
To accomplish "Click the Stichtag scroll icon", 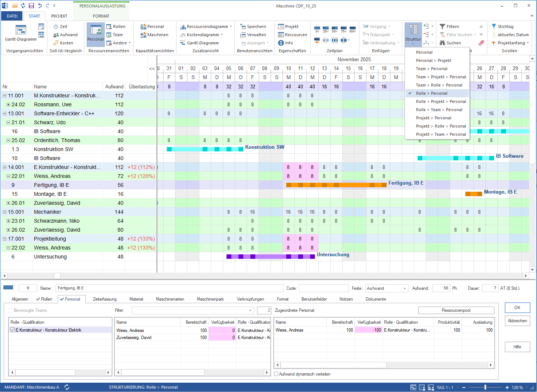I will point(505,26).
